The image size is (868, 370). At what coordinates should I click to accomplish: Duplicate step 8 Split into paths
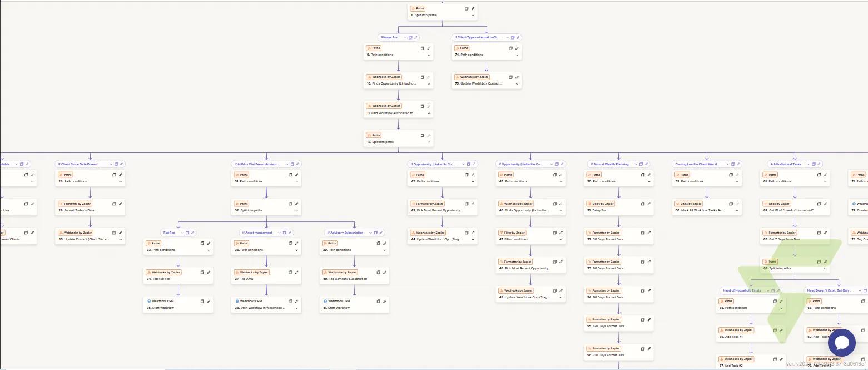(x=467, y=8)
